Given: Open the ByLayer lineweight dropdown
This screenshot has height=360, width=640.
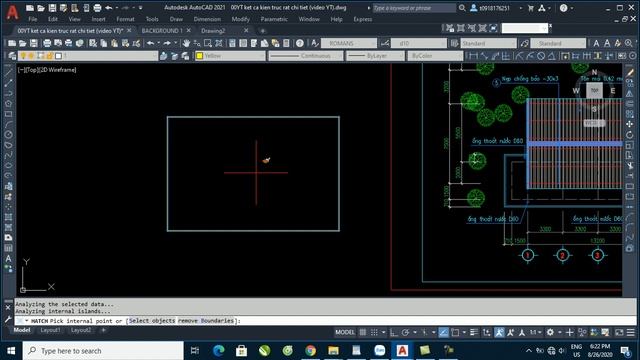Looking at the screenshot, I should (x=376, y=56).
